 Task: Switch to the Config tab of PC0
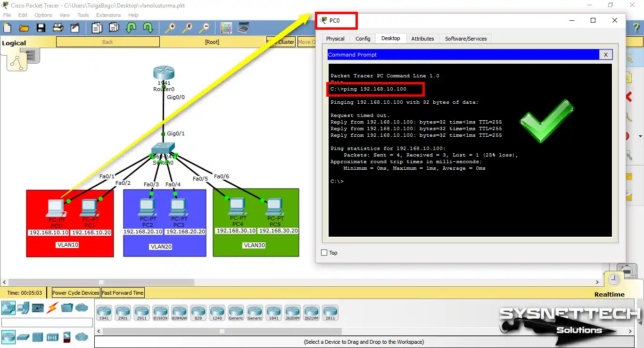pos(362,38)
